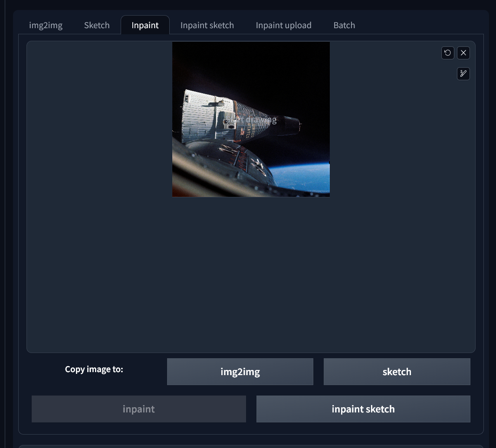
Task: Click the X icon to clear the canvas
Action: [x=463, y=52]
